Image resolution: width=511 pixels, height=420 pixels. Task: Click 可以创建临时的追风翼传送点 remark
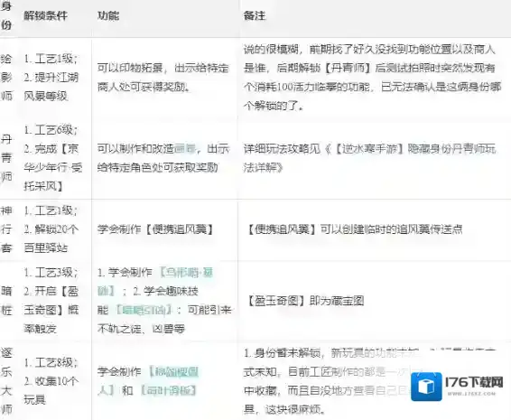[x=392, y=229]
